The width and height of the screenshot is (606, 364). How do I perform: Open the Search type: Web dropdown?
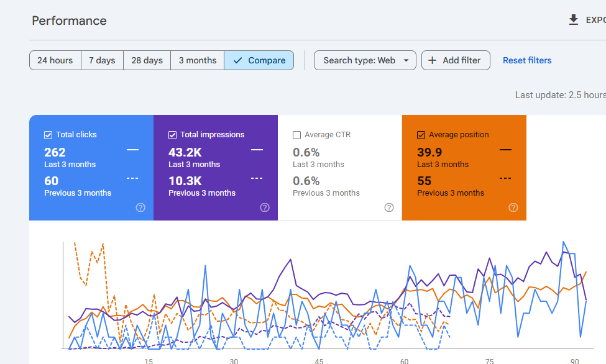pos(359,60)
